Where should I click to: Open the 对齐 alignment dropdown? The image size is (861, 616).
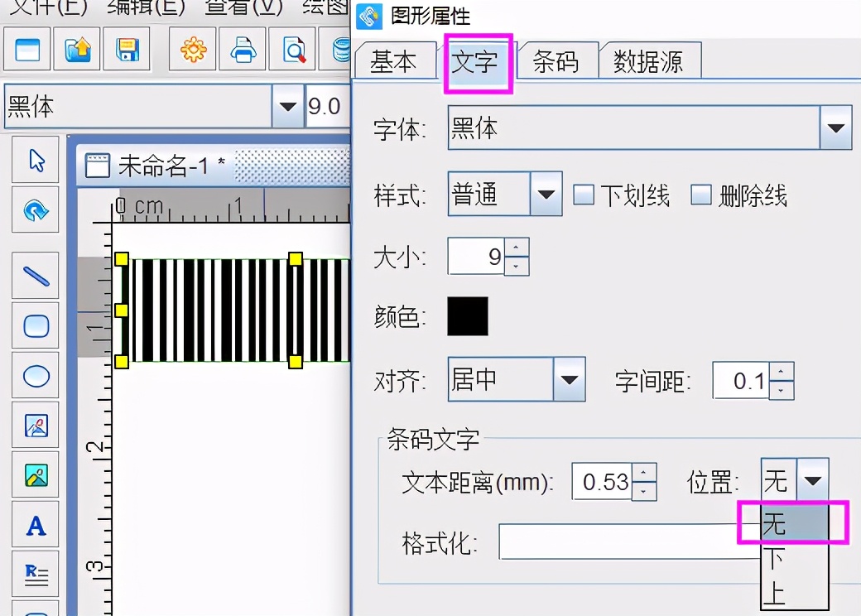click(571, 378)
